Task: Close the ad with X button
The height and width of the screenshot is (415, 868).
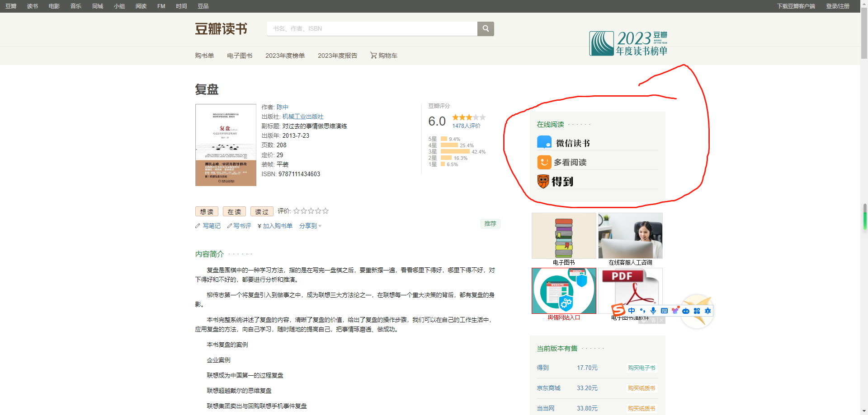Action: (661, 320)
